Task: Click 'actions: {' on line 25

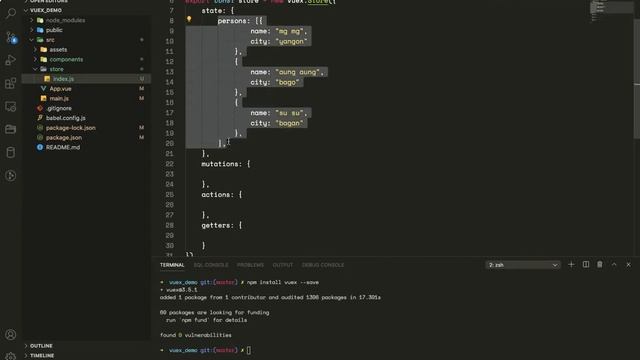Action: (222, 195)
